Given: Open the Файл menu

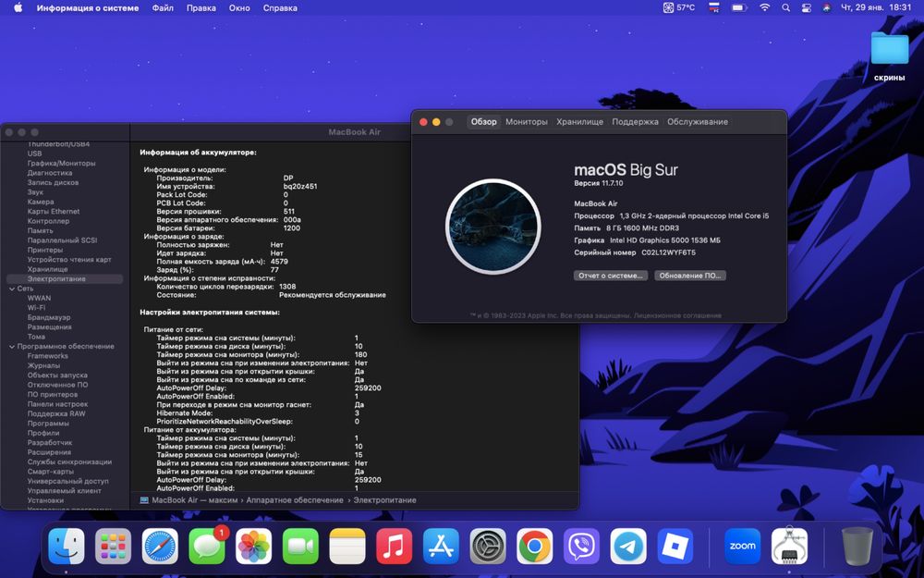Looking at the screenshot, I should coord(163,7).
